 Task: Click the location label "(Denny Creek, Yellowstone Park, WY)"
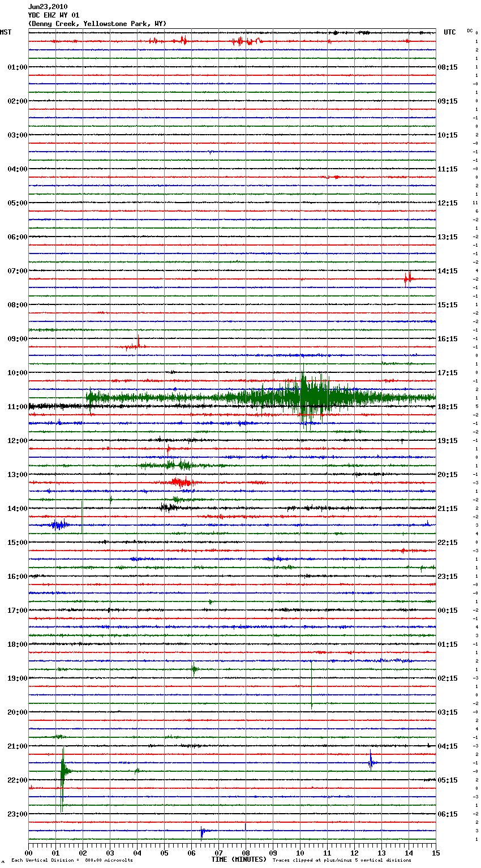tap(97, 24)
